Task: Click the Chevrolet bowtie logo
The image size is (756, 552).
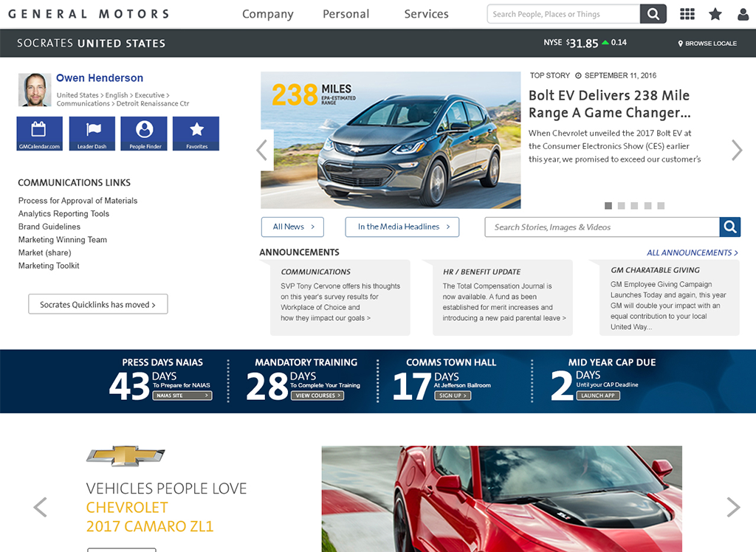Action: coord(126,455)
